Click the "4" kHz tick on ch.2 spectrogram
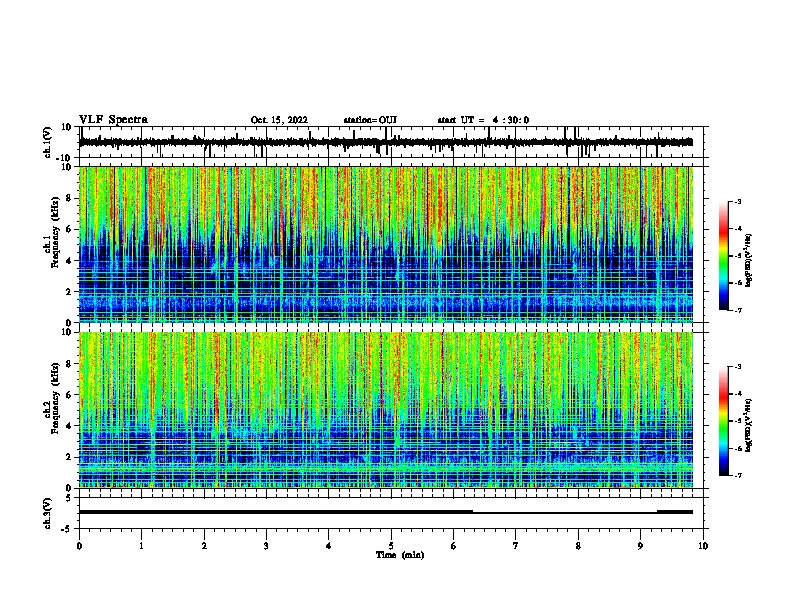 click(70, 426)
